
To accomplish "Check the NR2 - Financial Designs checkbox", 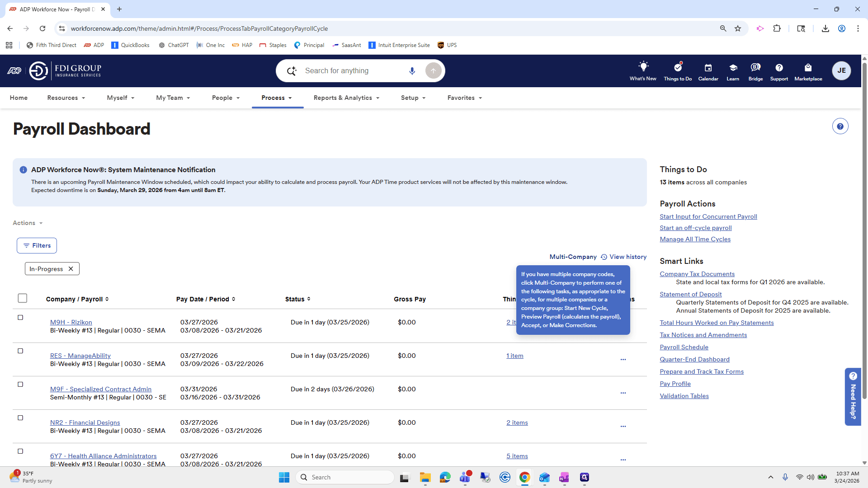I will 20,418.
